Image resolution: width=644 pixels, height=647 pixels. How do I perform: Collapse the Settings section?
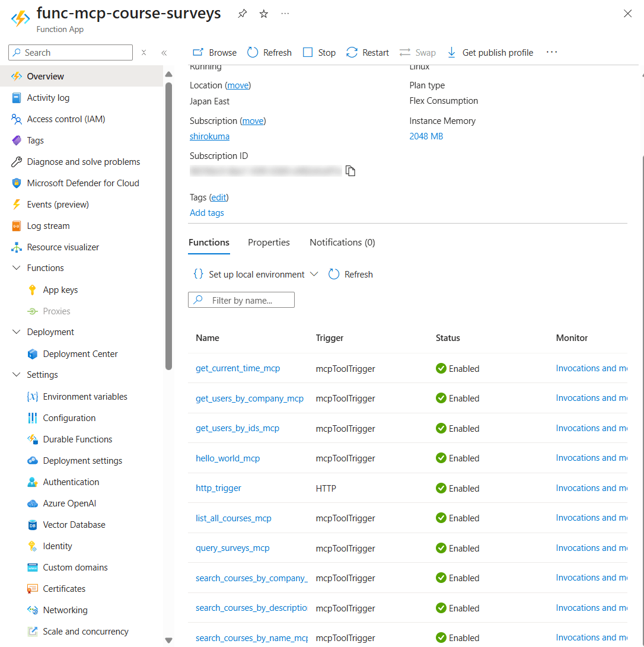[17, 375]
